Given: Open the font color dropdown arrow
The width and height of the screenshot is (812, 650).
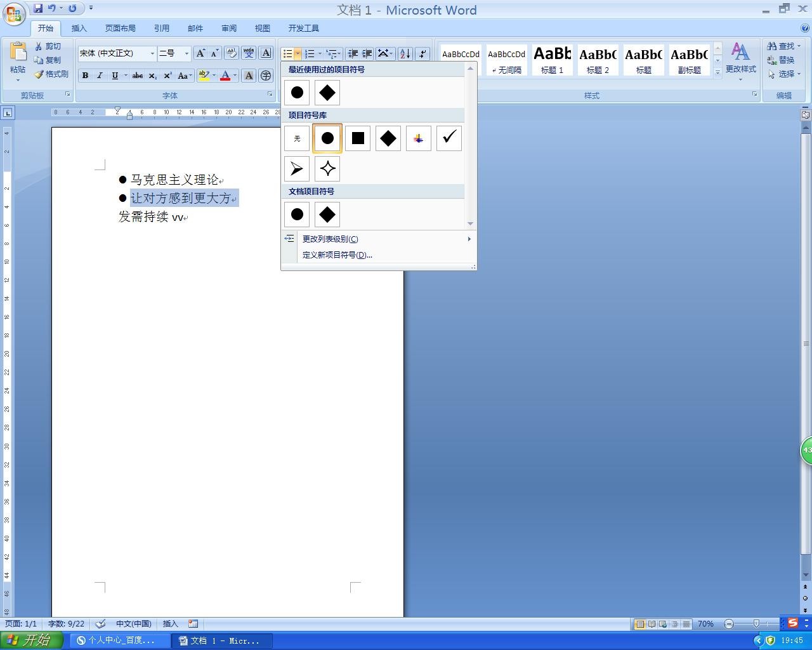Looking at the screenshot, I should [x=235, y=76].
